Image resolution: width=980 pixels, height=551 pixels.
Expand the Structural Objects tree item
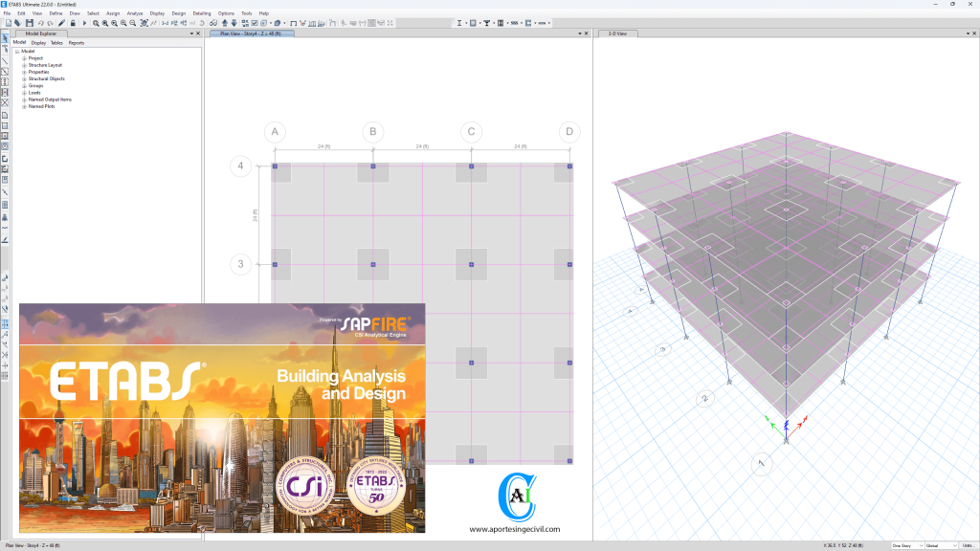[24, 78]
